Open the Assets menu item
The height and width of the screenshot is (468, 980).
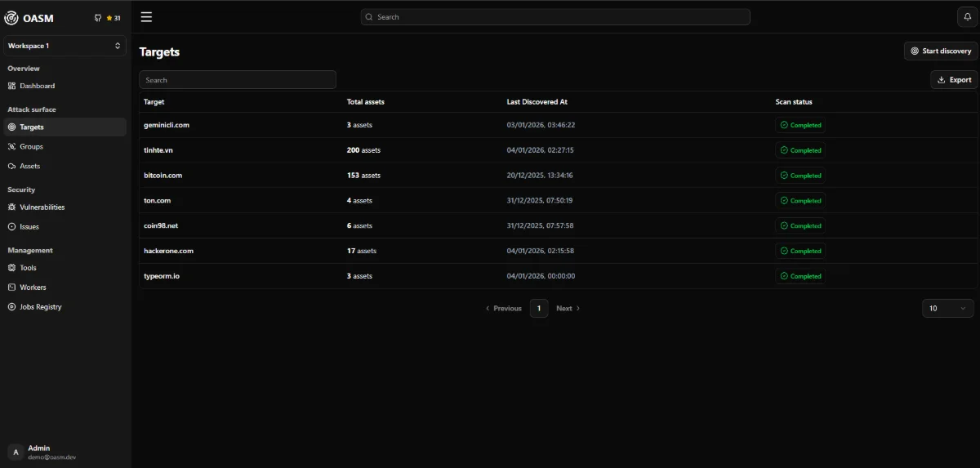65,166
